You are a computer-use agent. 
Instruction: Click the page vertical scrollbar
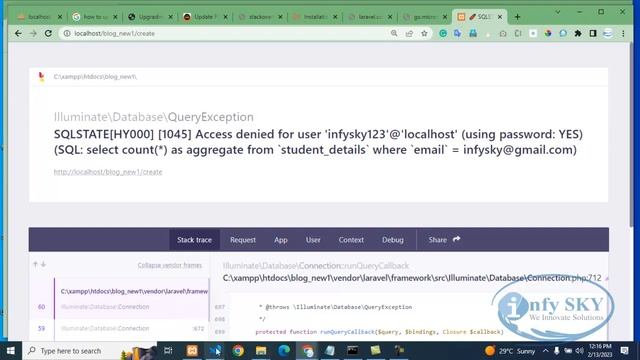pos(631,135)
